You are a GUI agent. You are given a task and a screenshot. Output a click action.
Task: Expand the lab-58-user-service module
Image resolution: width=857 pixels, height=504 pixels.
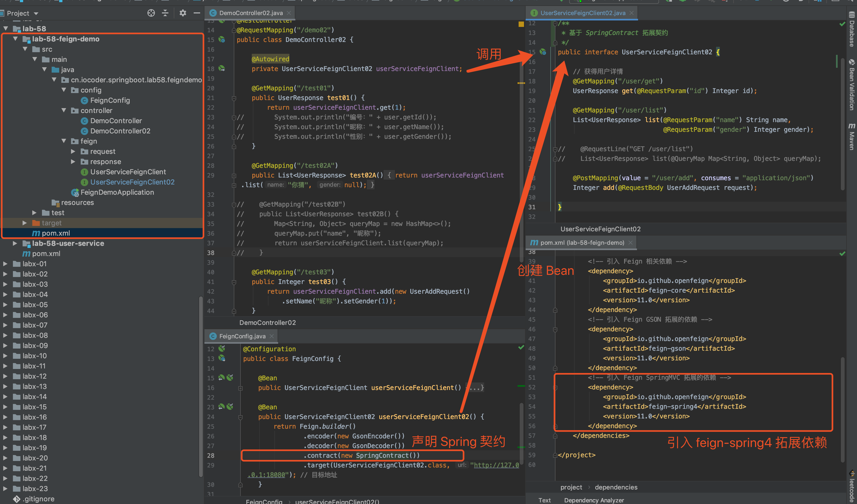[x=15, y=243]
